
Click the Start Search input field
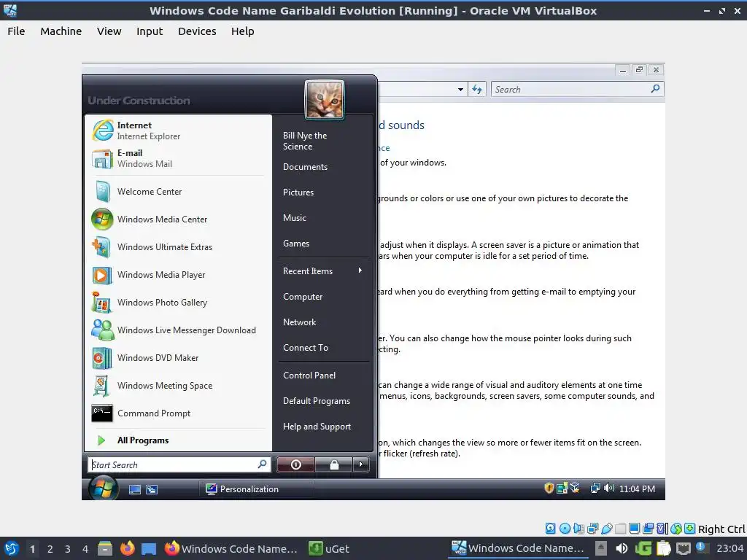click(179, 464)
